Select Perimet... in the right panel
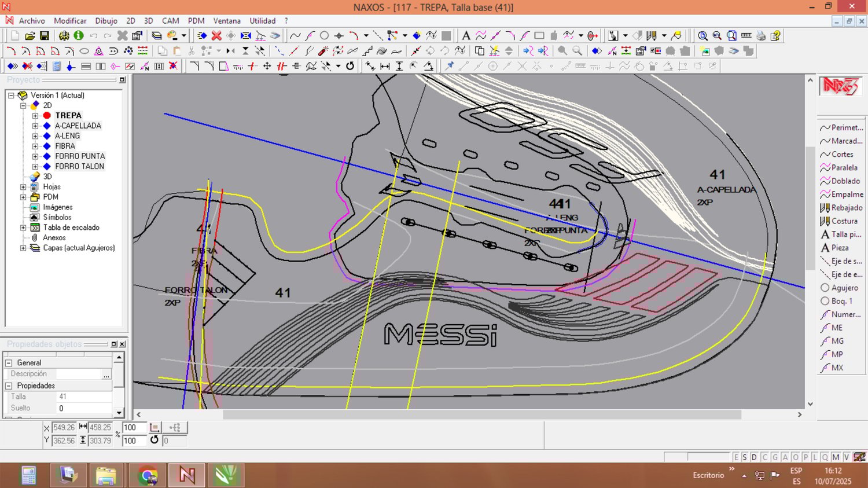The image size is (868, 488). tap(846, 127)
